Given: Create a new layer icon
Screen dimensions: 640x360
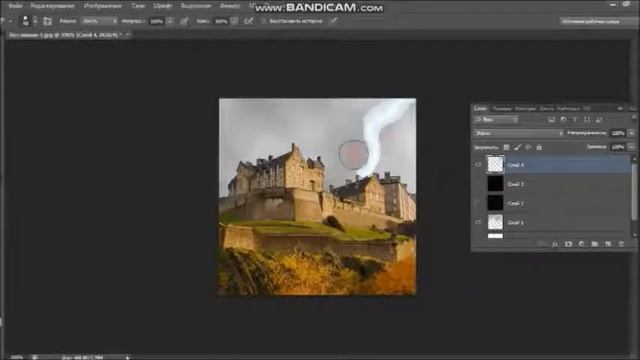Looking at the screenshot, I should point(608,244).
